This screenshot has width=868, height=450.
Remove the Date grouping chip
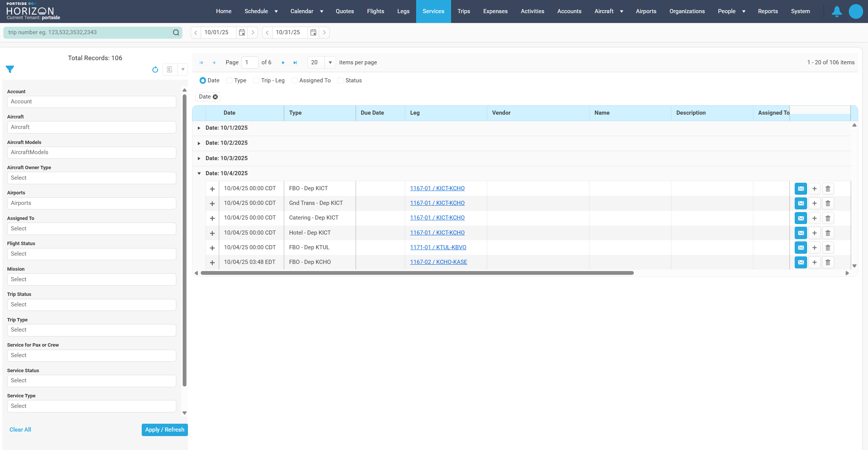tap(215, 97)
